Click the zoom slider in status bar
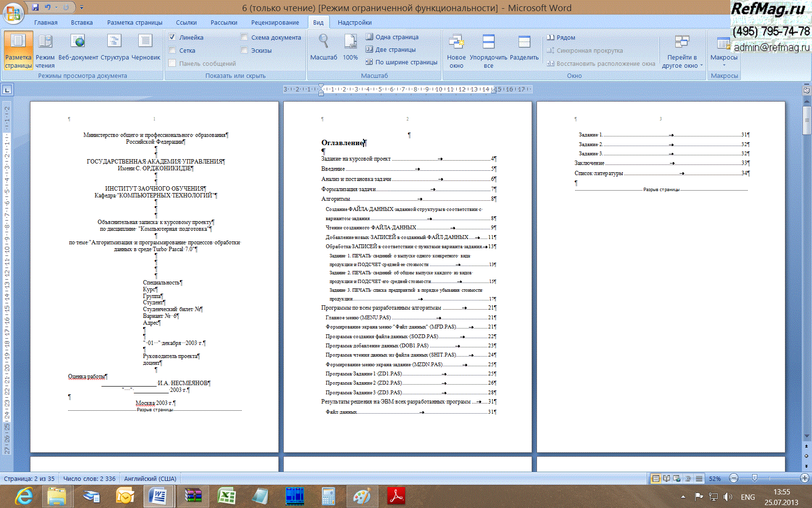 coord(754,478)
